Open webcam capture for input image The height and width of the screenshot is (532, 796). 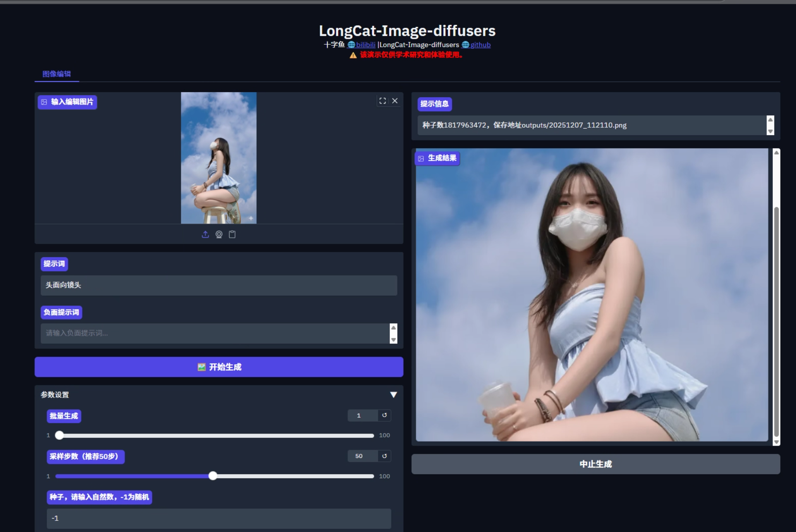click(219, 234)
